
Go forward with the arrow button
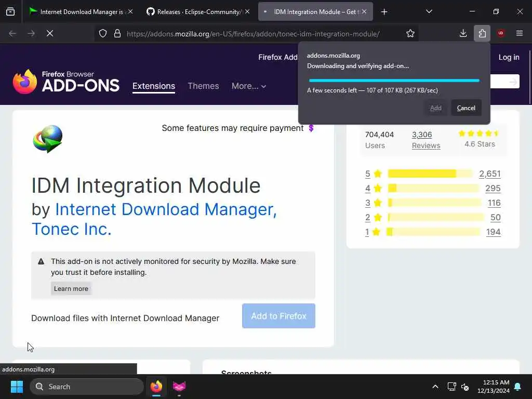point(31,34)
